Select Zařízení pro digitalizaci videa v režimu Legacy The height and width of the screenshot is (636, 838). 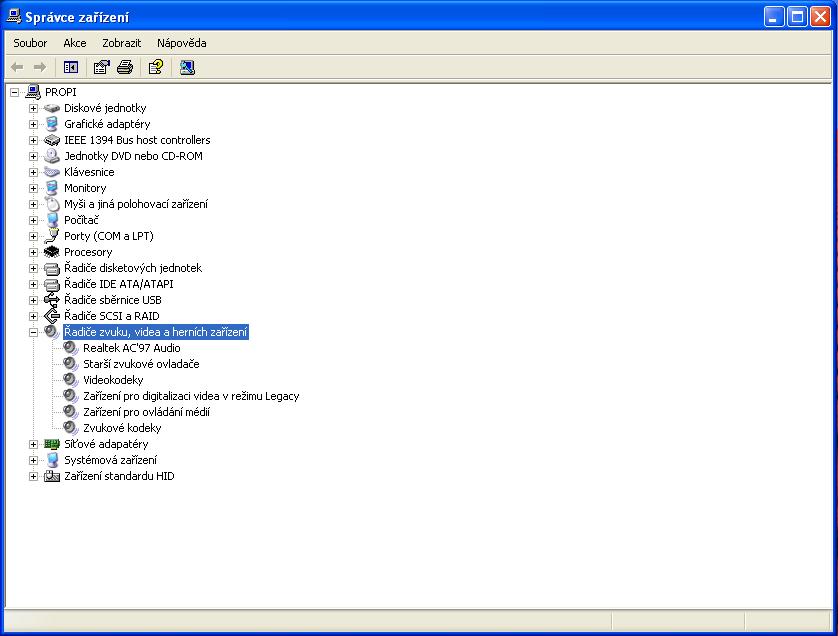191,396
